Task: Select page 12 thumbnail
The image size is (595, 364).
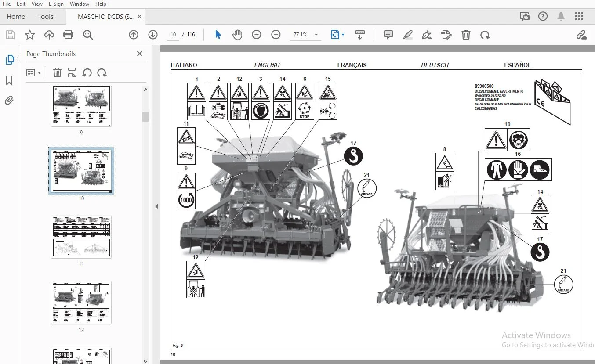Action: coord(81,303)
